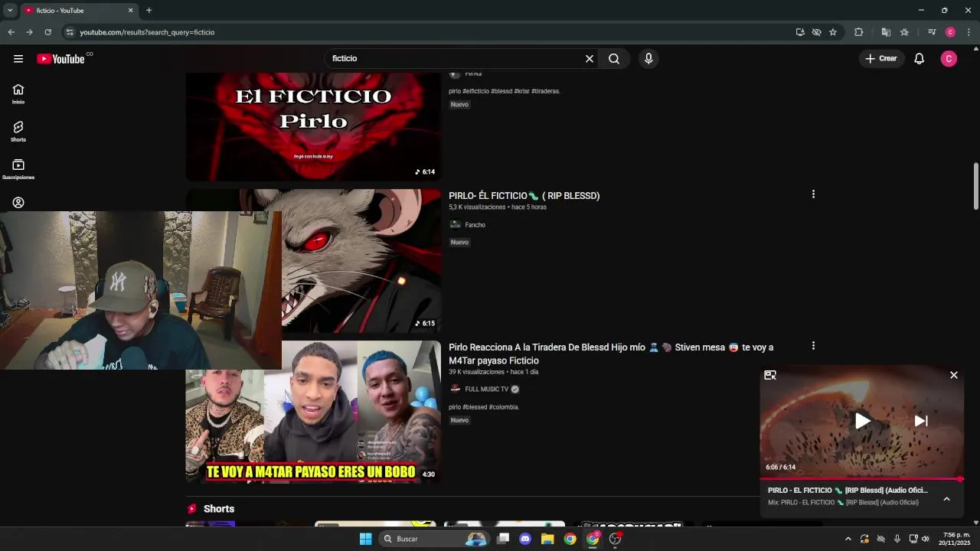Screen dimensions: 980x551
Task: Click the miniplayer red progress bar
Action: [x=861, y=479]
